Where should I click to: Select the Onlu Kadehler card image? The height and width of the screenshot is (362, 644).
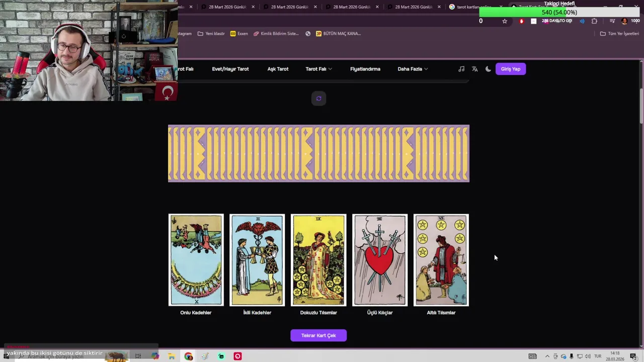(196, 260)
